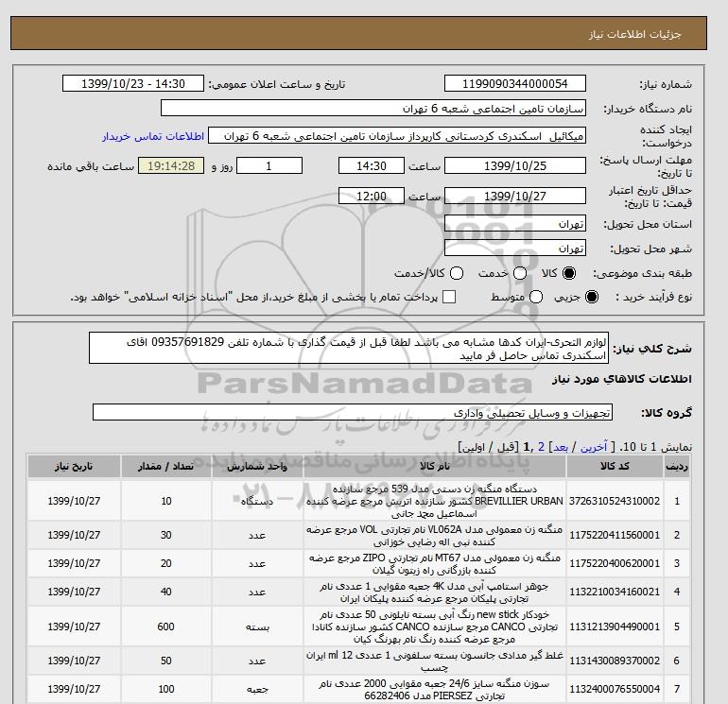This screenshot has width=728, height=704.
Task: Toggle the Islamic treasury payment checkbox
Action: (x=449, y=297)
